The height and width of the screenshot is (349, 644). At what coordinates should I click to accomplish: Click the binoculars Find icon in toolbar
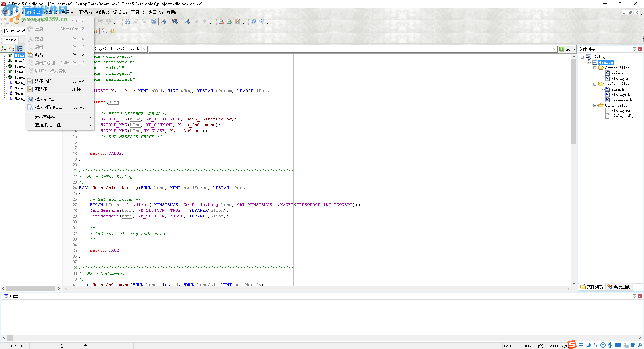[x=127, y=22]
